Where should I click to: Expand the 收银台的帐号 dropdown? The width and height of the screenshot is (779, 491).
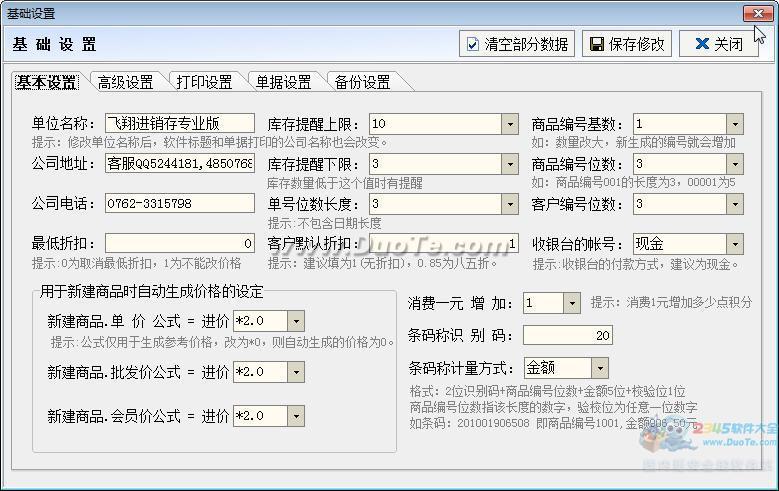tap(735, 244)
